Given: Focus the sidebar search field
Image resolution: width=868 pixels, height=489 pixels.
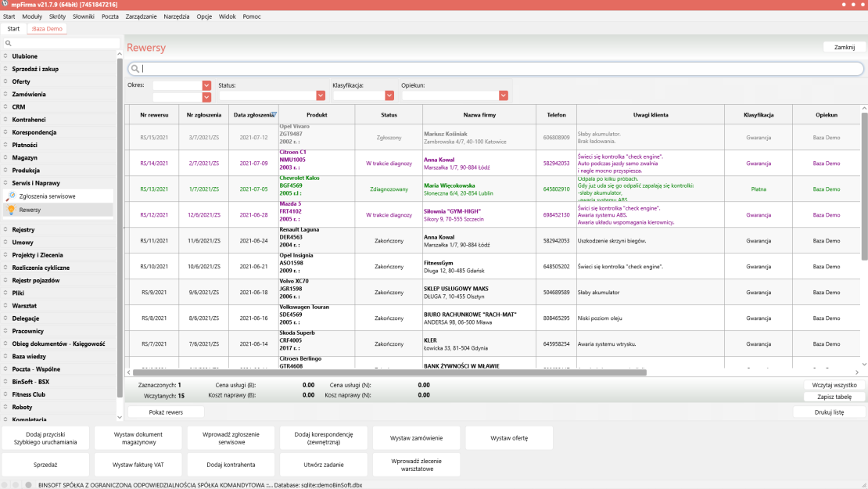Looking at the screenshot, I should (x=61, y=43).
